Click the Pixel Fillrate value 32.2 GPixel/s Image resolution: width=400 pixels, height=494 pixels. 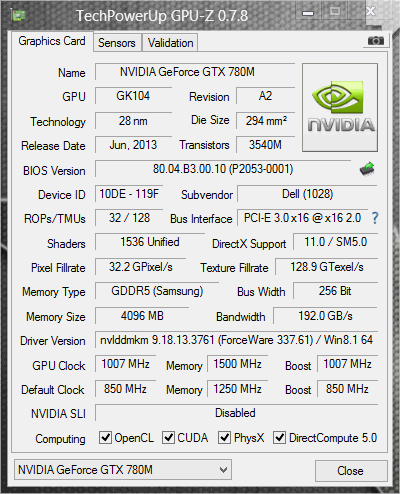tap(141, 267)
